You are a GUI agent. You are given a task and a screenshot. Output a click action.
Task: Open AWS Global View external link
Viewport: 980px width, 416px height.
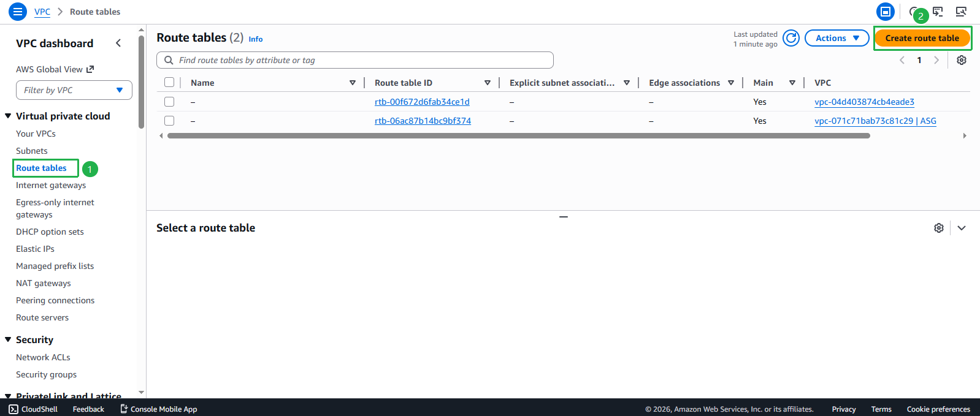point(55,69)
